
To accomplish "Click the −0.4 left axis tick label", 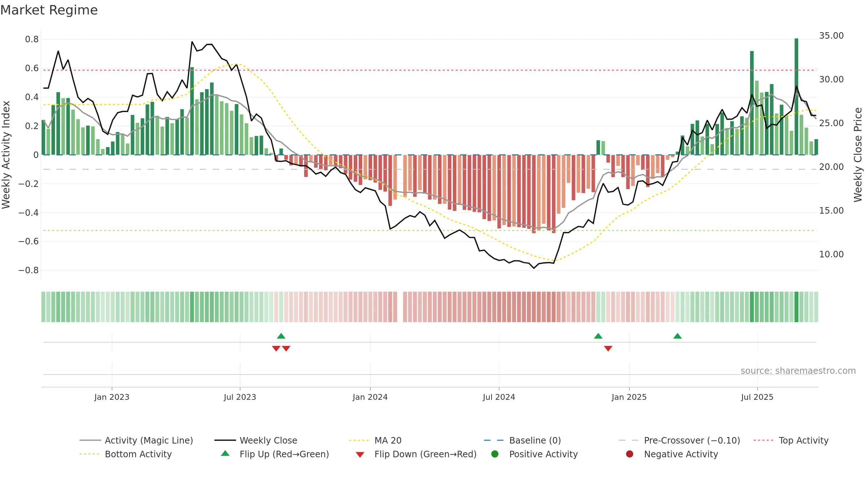I will click(x=29, y=213).
